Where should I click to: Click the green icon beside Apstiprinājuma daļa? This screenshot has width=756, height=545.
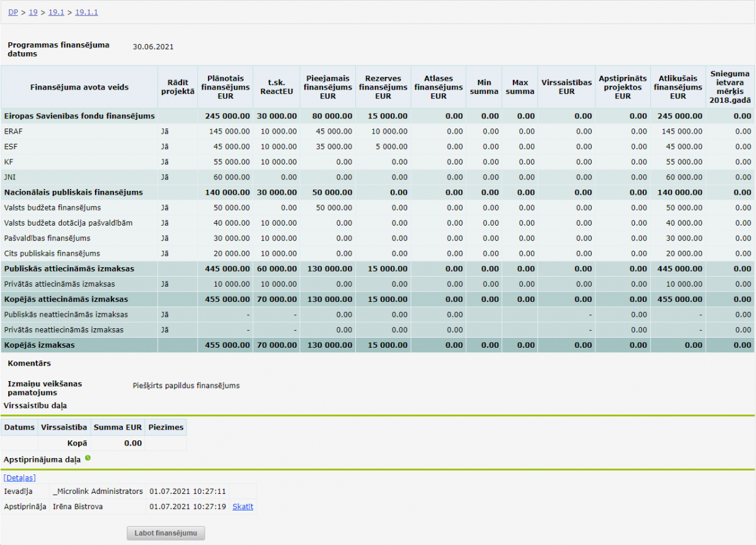[x=88, y=458]
